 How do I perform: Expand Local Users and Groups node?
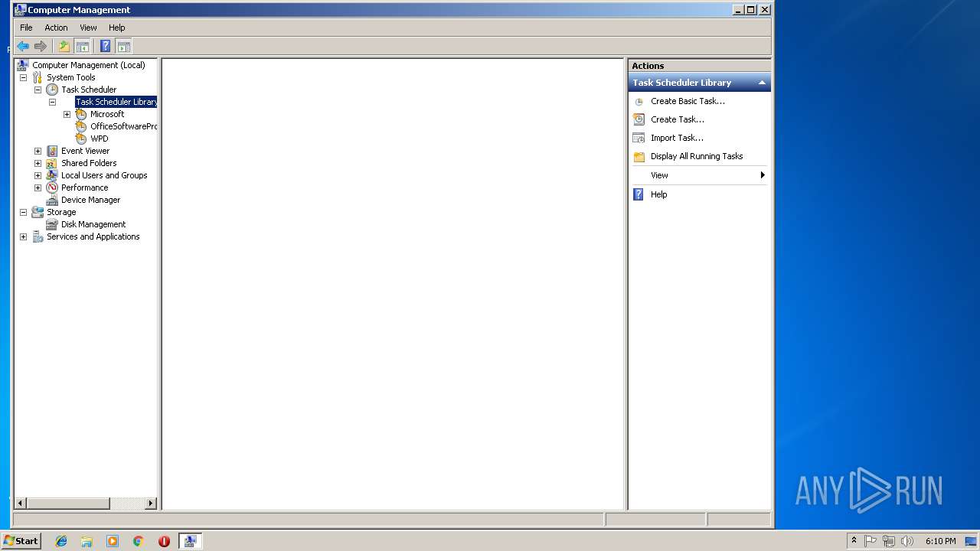tap(38, 175)
